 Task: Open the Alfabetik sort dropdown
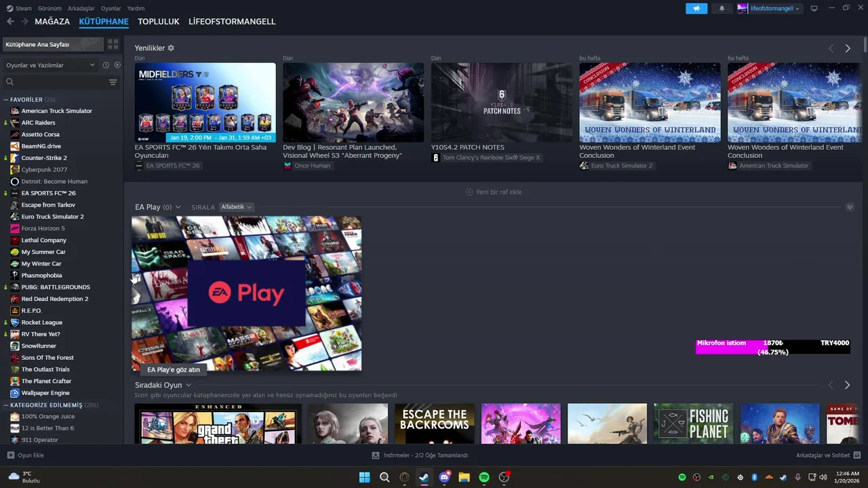(236, 207)
